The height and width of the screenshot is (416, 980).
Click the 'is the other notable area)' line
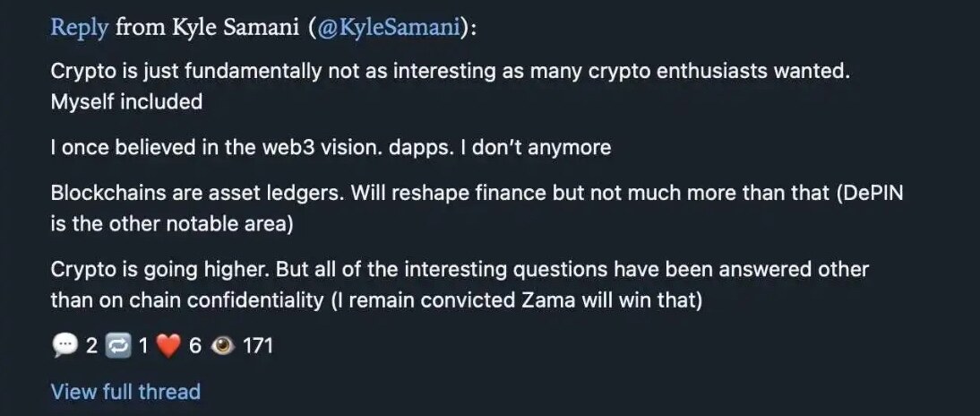[172, 223]
